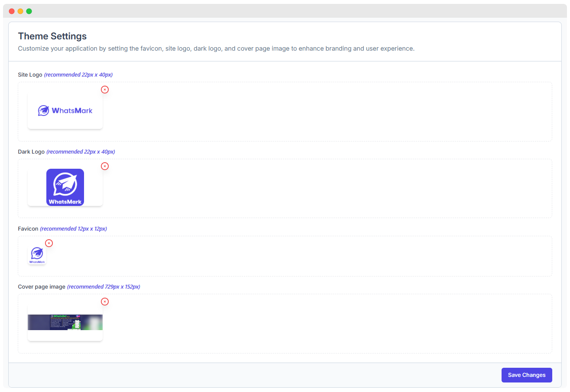The image size is (570, 392).
Task: Click the green window maximize button
Action: click(x=29, y=11)
